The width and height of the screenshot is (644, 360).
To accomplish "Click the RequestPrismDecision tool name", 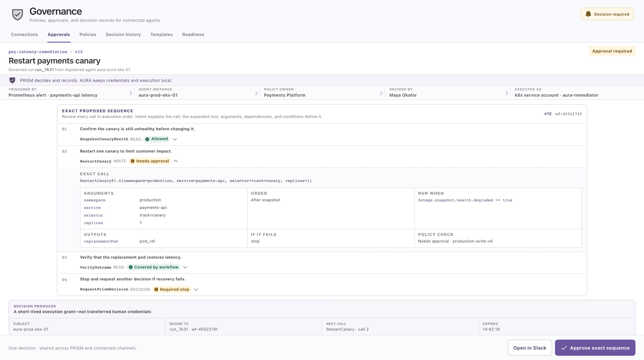I will [x=104, y=289].
